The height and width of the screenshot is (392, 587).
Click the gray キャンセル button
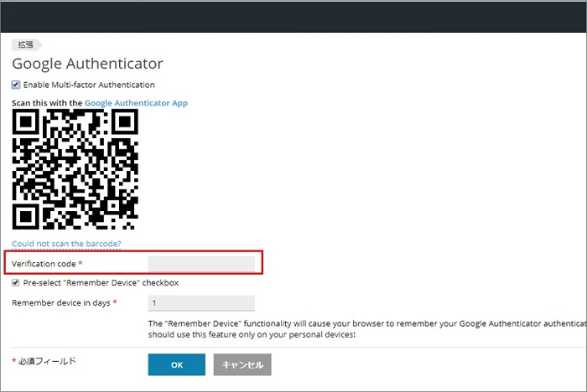[x=242, y=364]
